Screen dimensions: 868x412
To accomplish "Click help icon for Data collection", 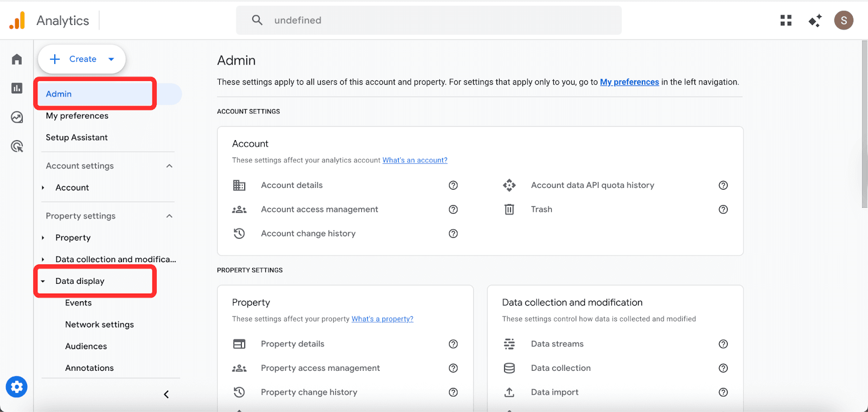I will [x=723, y=368].
